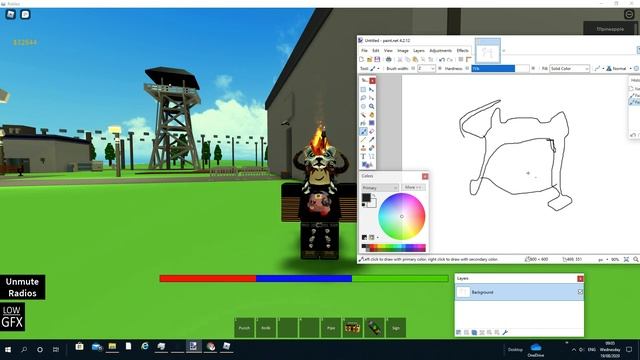Select the Pipe hotbar slot
The height and width of the screenshot is (360, 640).
pos(331,327)
